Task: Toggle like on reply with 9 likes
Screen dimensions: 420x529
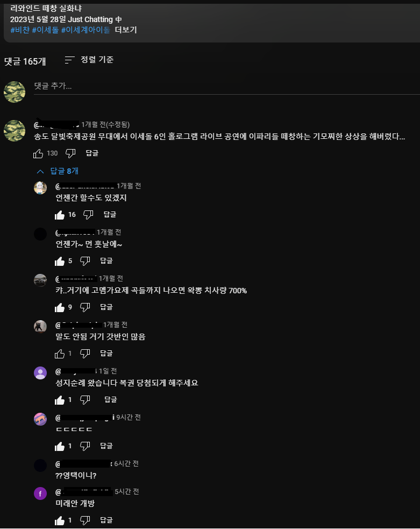Action: tap(60, 307)
